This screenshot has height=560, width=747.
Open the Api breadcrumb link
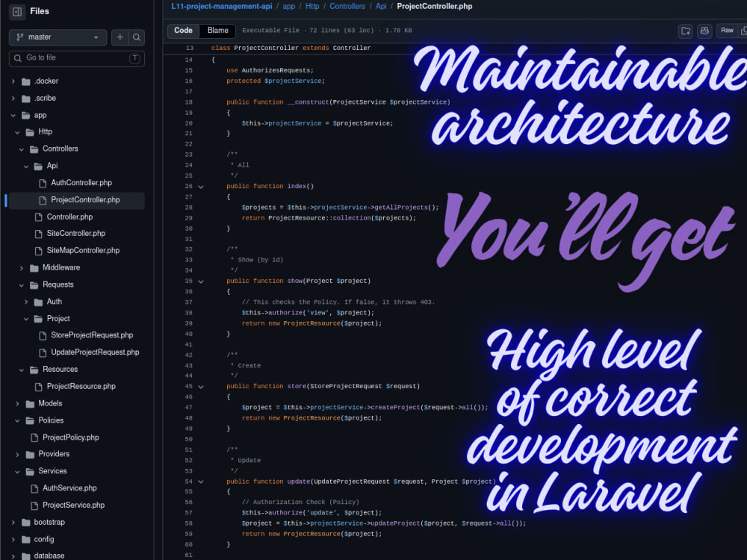click(x=381, y=6)
